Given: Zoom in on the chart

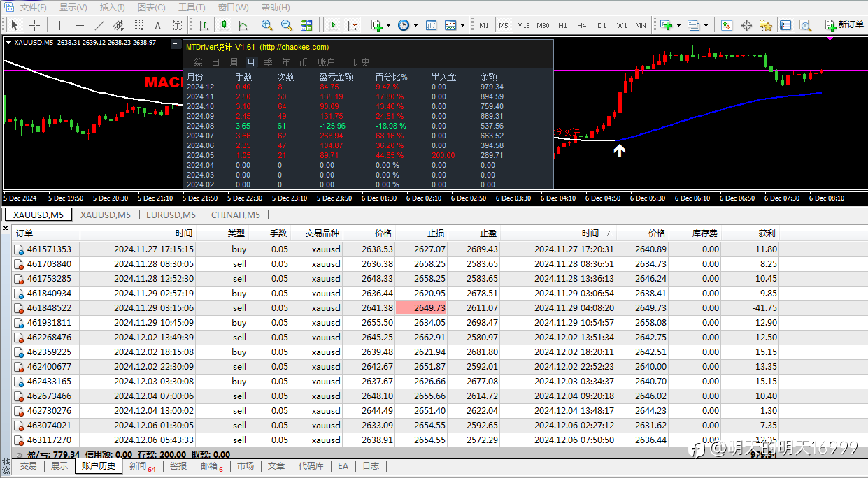Looking at the screenshot, I should 266,25.
